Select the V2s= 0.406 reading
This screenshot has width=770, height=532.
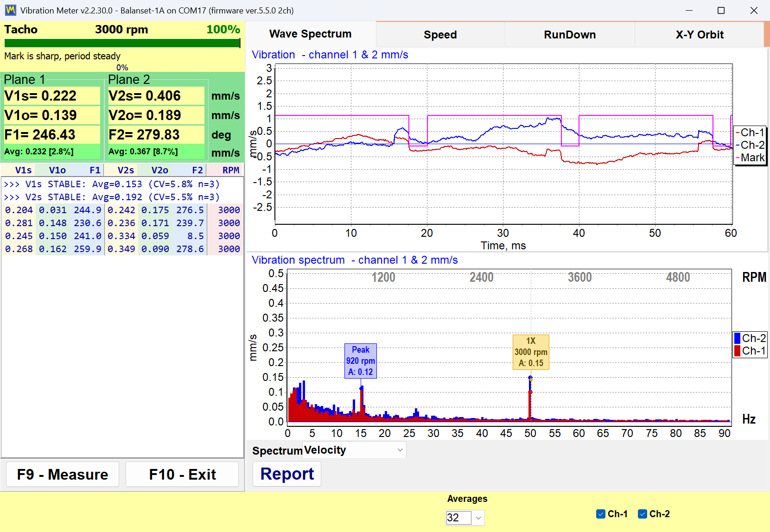(156, 96)
